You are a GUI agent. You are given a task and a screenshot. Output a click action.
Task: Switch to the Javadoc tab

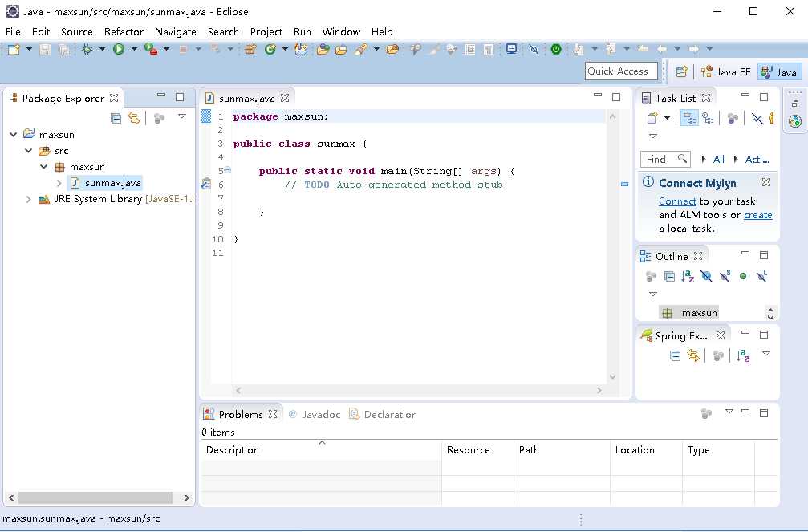(321, 415)
